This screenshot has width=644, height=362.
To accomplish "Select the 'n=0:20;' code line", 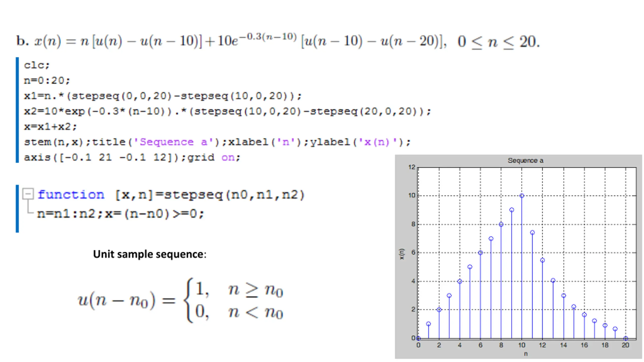I will tap(47, 81).
